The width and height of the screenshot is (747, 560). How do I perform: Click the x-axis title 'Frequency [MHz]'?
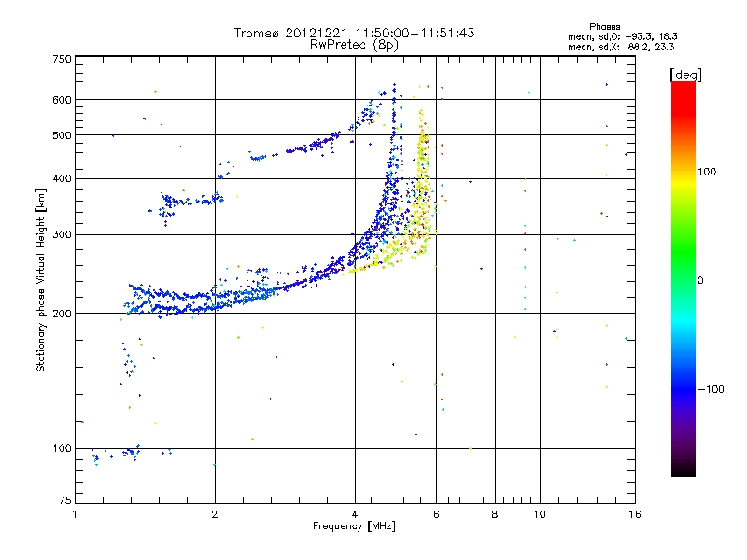[x=354, y=526]
